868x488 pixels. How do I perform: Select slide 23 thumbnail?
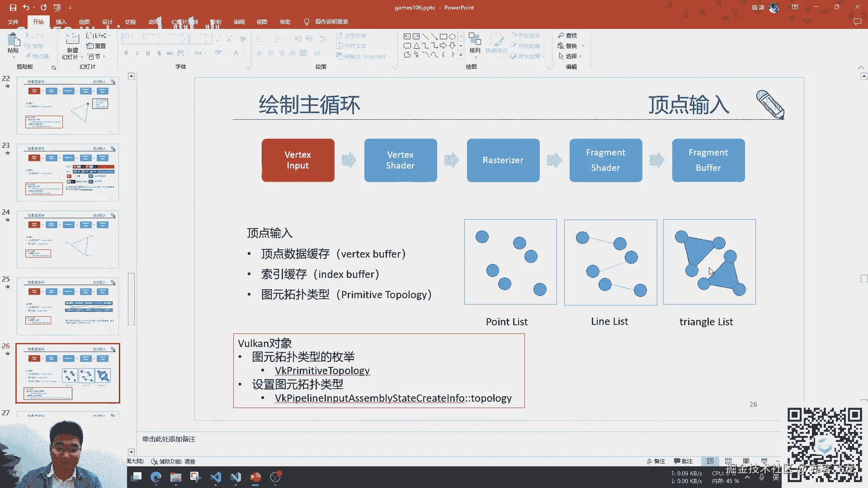(68, 173)
